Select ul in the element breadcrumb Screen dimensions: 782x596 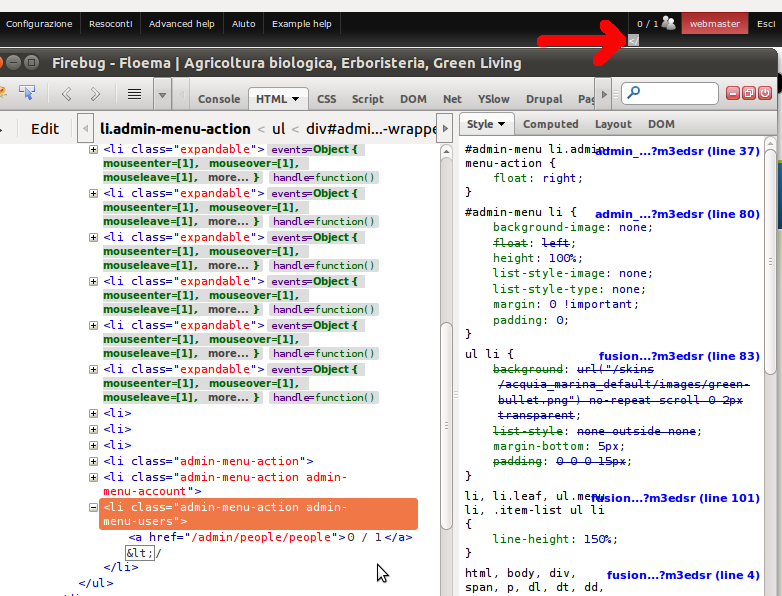(278, 129)
